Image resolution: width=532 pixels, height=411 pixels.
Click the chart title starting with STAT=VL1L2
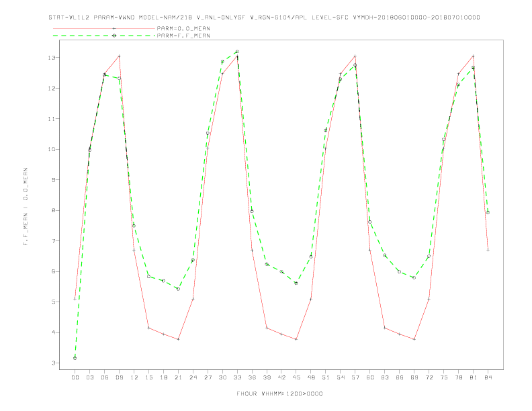click(x=264, y=17)
